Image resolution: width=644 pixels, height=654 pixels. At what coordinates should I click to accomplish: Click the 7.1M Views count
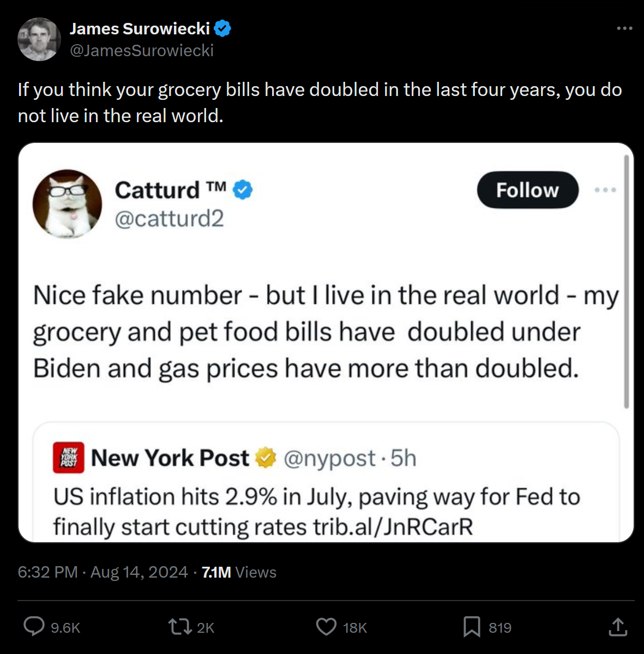(239, 572)
